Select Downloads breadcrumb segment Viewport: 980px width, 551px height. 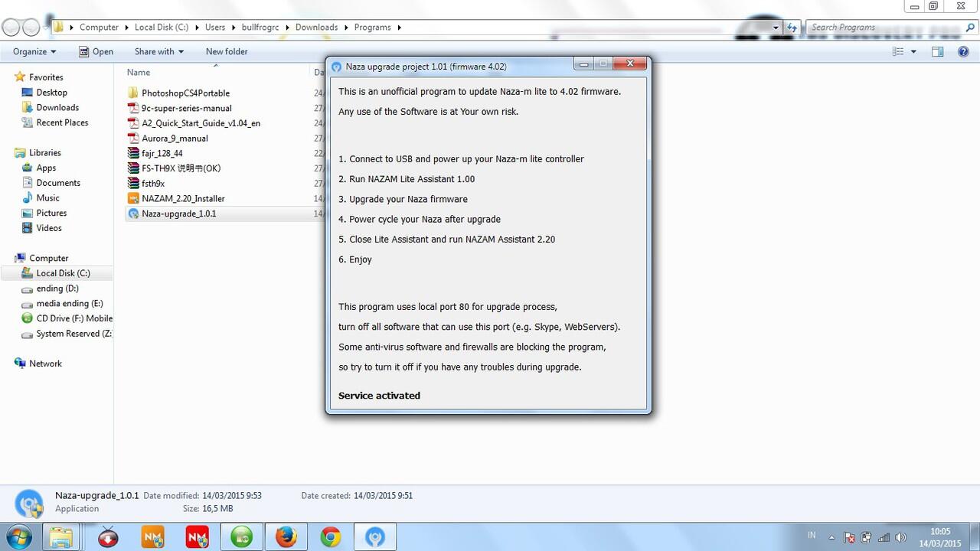(316, 27)
